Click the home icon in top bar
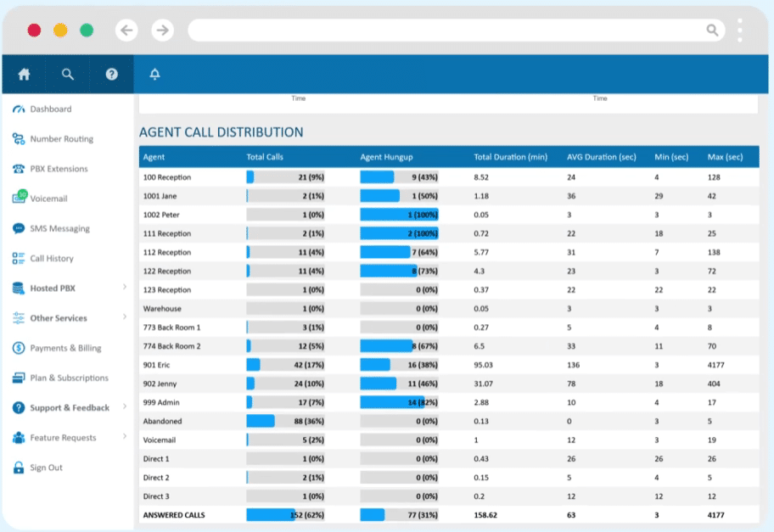Viewport: 774px width, 532px height. 24,75
